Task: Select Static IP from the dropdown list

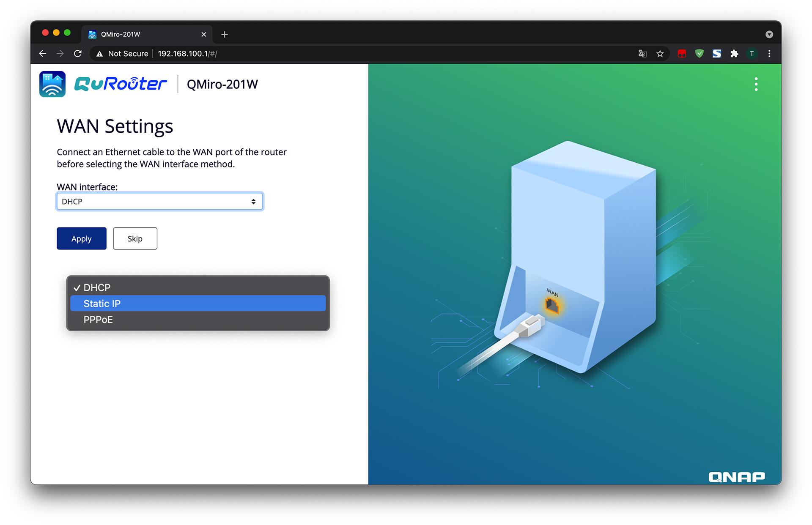Action: (x=198, y=304)
